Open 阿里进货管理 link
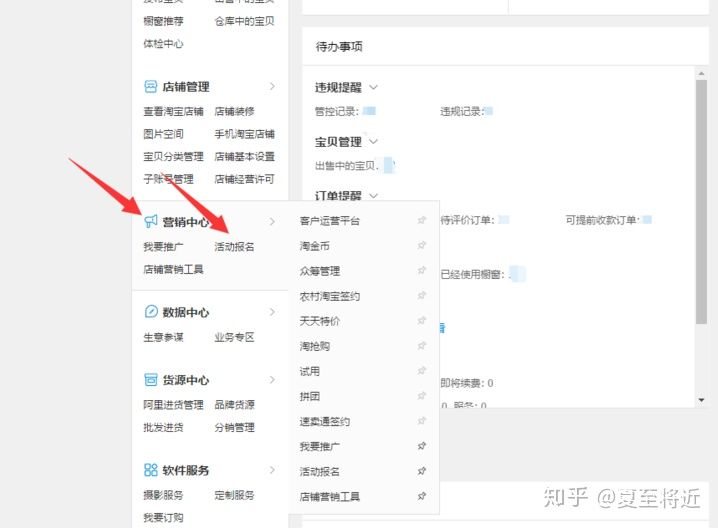 (173, 405)
